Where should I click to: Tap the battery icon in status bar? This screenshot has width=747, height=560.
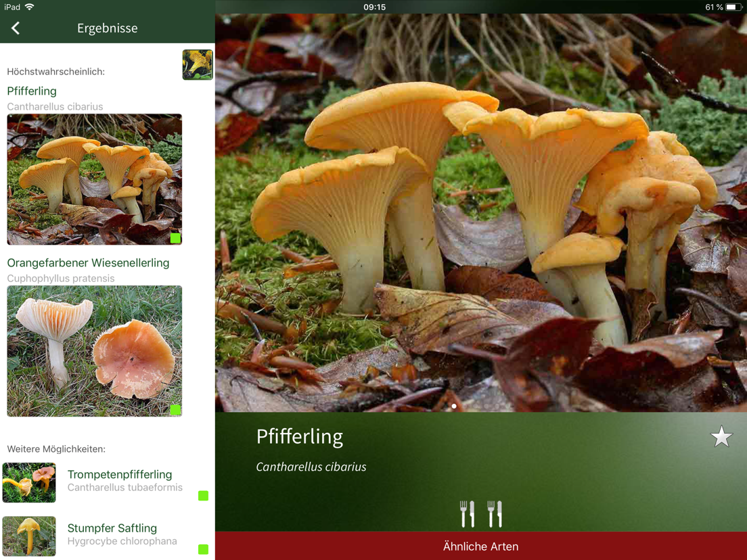click(x=733, y=7)
